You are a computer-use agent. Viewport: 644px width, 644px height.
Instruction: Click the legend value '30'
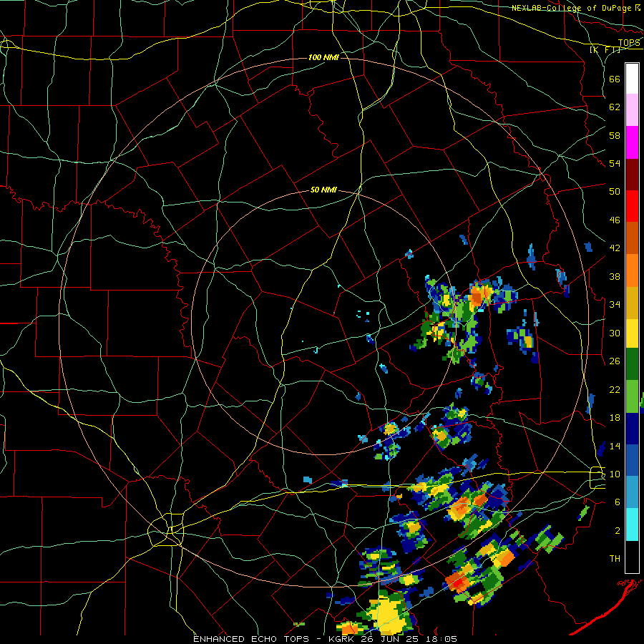[615, 333]
